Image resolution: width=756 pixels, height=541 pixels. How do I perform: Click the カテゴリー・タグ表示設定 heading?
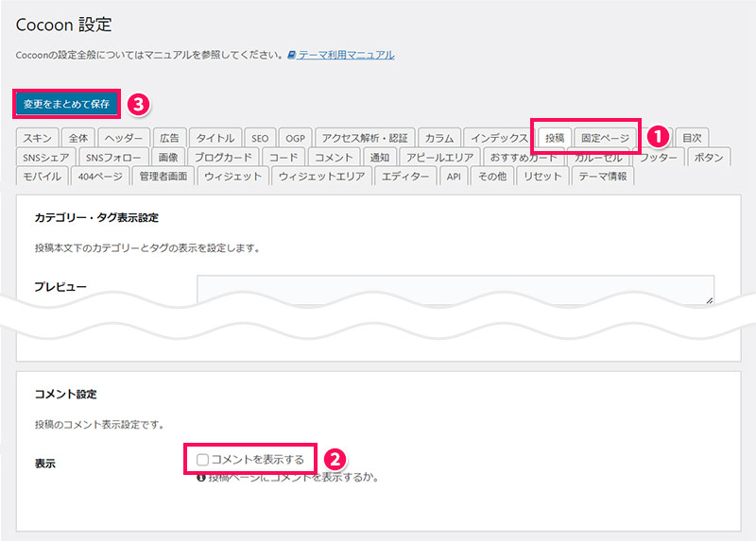pyautogui.click(x=96, y=218)
